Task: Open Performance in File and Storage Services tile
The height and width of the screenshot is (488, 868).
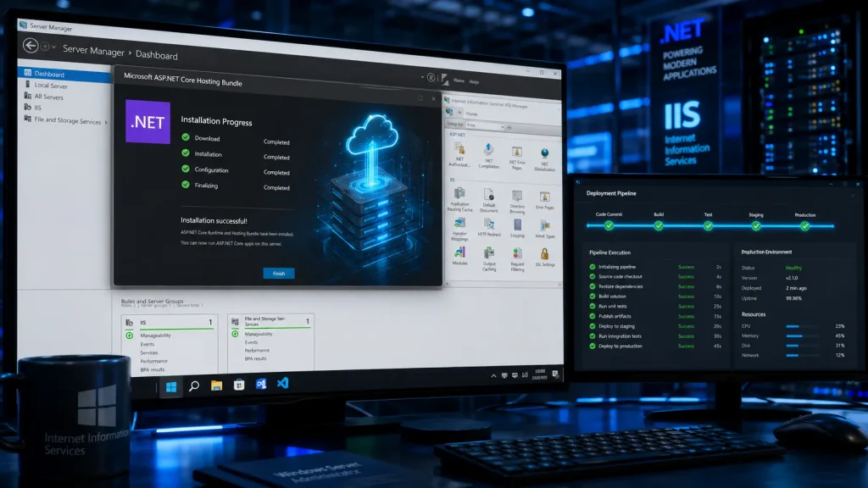Action: 257,350
